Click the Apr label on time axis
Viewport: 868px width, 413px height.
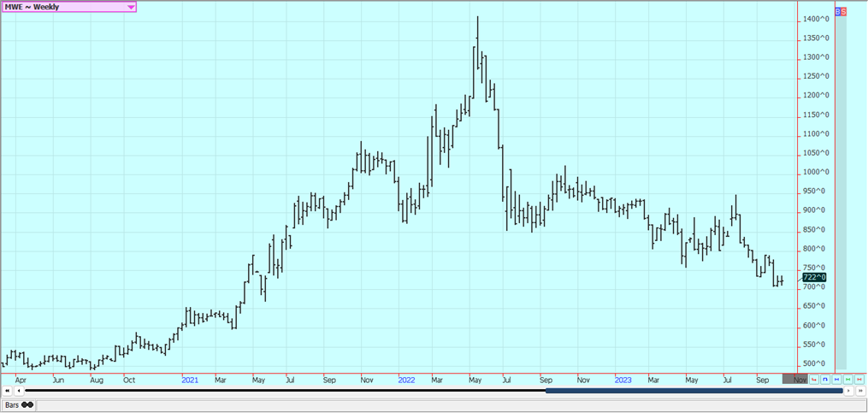click(21, 381)
